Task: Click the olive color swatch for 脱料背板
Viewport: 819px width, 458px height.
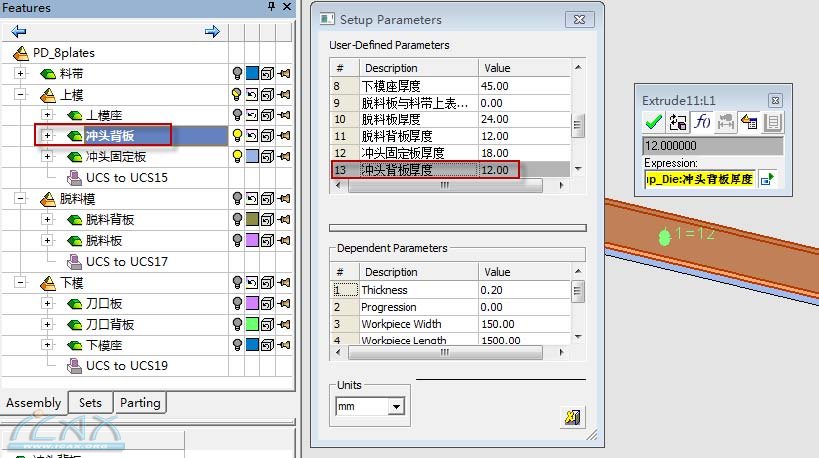Action: (x=252, y=219)
